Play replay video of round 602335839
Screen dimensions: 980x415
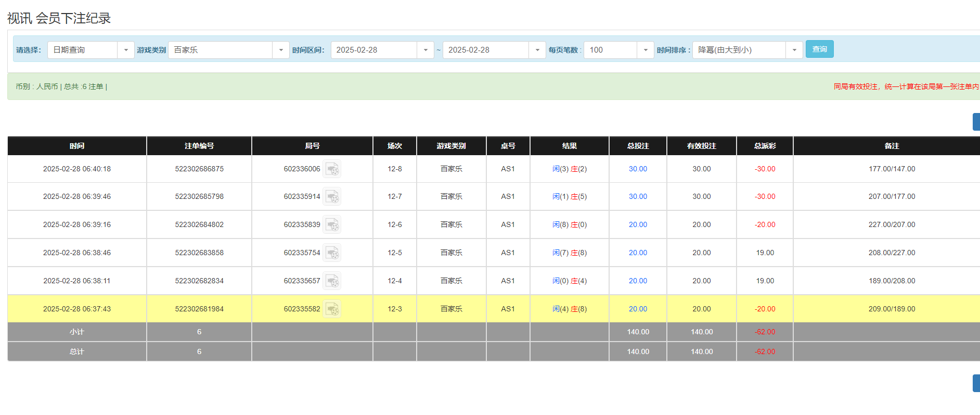[332, 225]
